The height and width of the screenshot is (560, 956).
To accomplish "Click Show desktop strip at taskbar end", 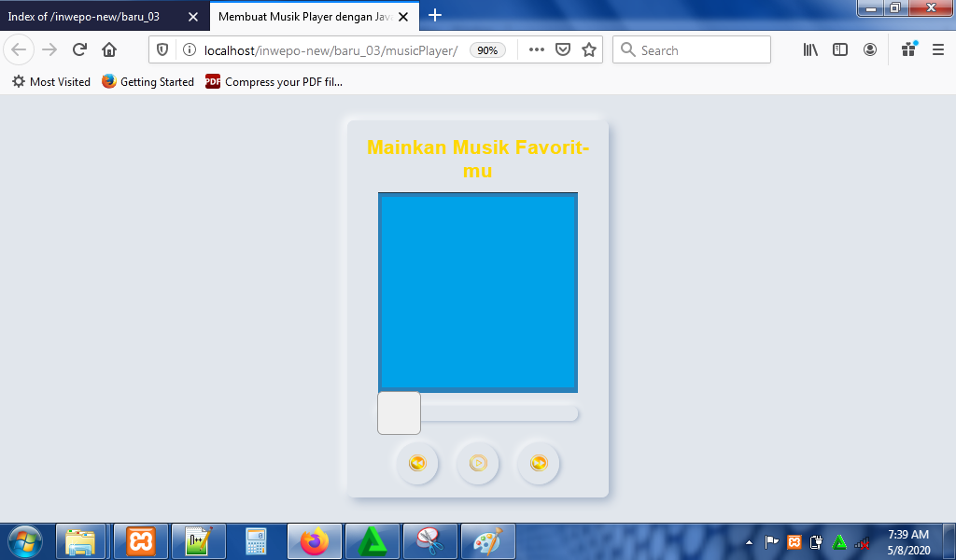I will (x=949, y=541).
